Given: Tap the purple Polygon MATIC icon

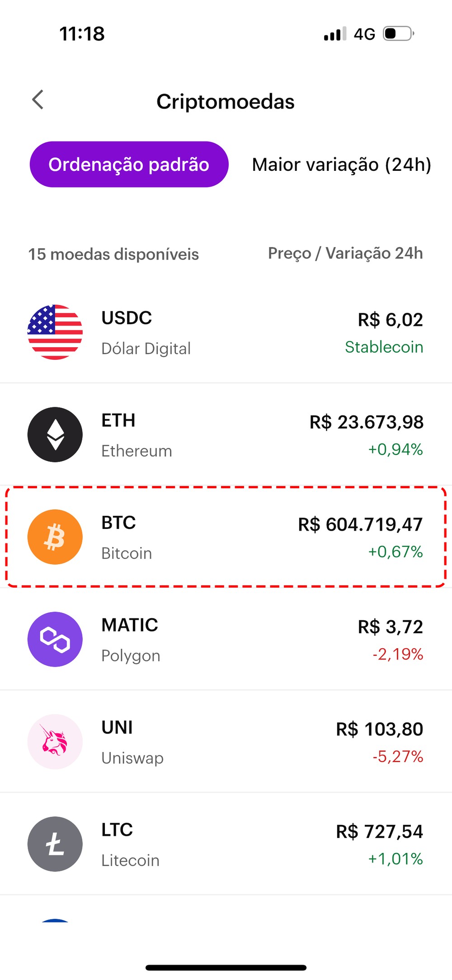Looking at the screenshot, I should 55,639.
